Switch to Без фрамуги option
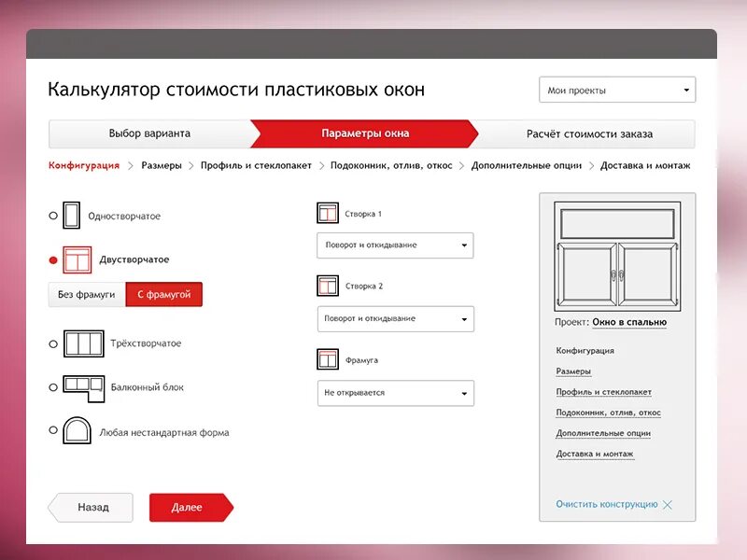The image size is (747, 560). click(87, 294)
